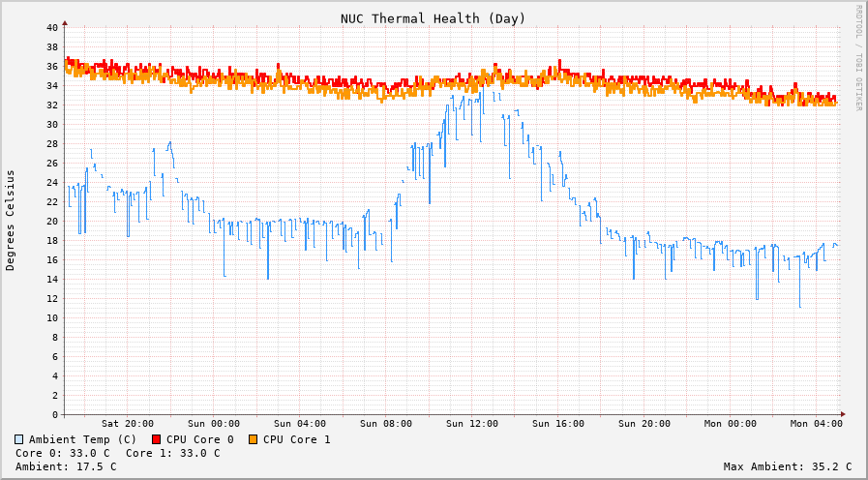Click the 'Mon 00:00' time axis label
This screenshot has width=868, height=480.
coord(731,424)
